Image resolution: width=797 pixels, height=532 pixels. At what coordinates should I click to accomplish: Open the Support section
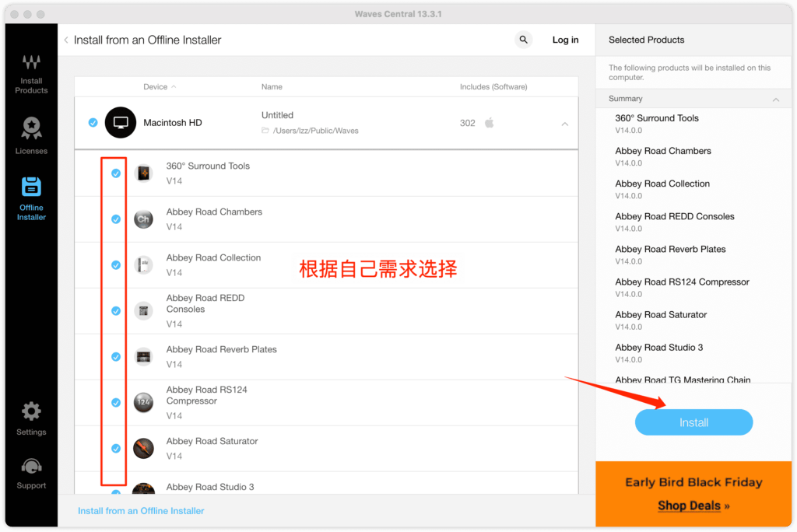point(31,472)
